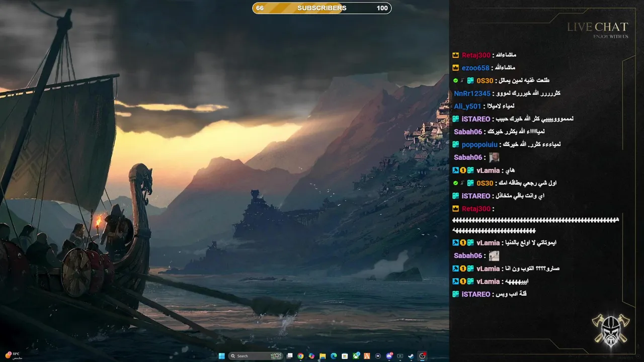644x362 pixels.
Task: Click the yellow 1 badge on vLamia's هاي message
Action: pos(463,170)
